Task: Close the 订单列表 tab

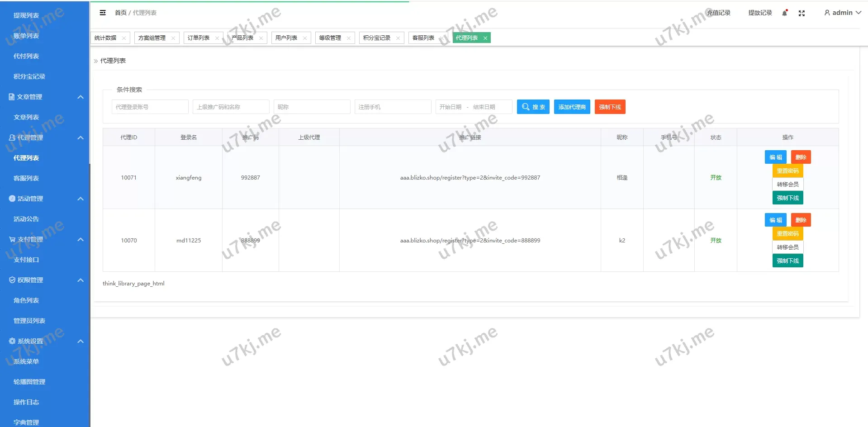Action: [217, 38]
